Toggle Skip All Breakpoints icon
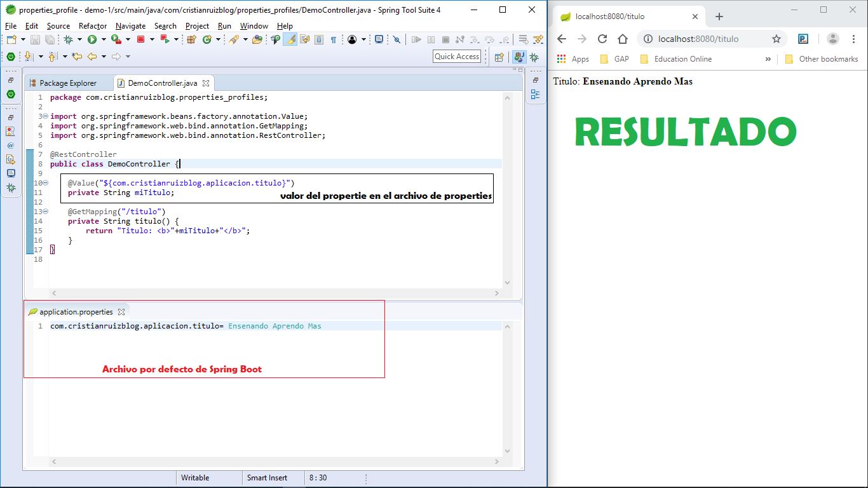This screenshot has width=868, height=488. coord(397,39)
